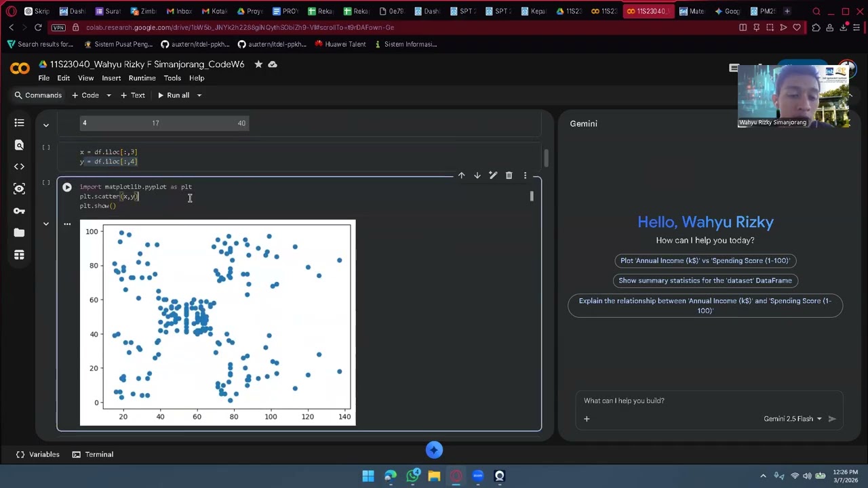Run the matplotlib scatter cell
The image size is (868, 488).
click(67, 187)
